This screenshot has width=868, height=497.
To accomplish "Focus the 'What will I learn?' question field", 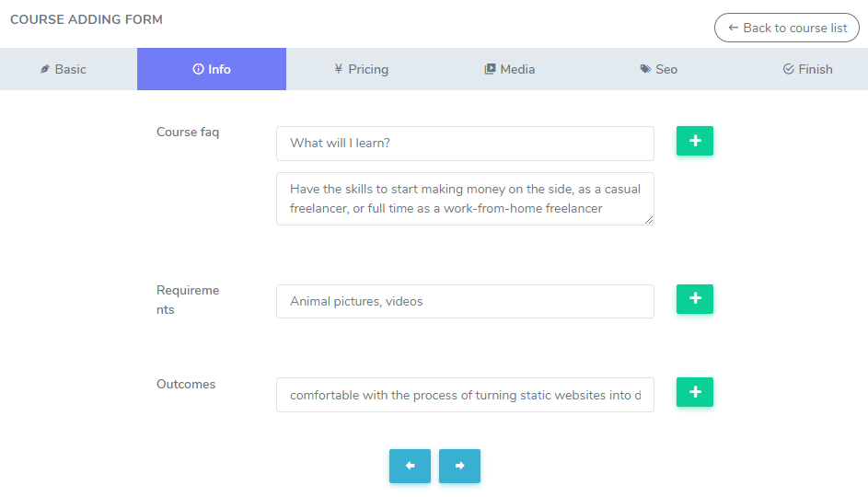I will [465, 144].
